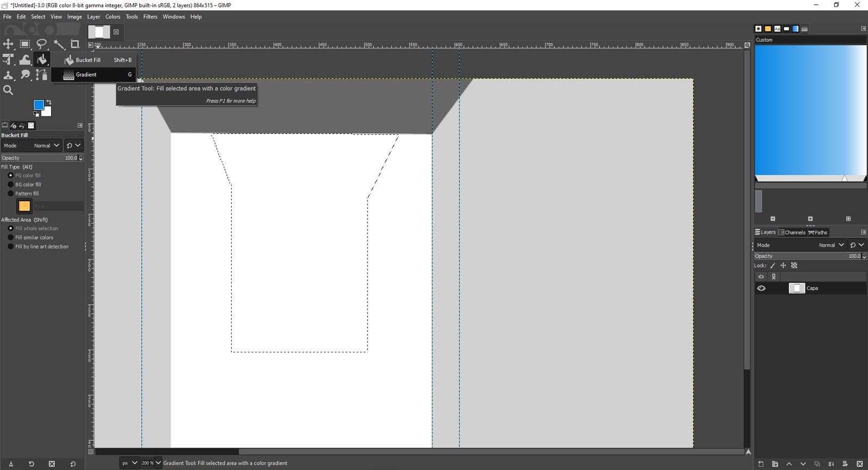Lock the alpha channel
Image resolution: width=868 pixels, height=470 pixels.
(794, 265)
